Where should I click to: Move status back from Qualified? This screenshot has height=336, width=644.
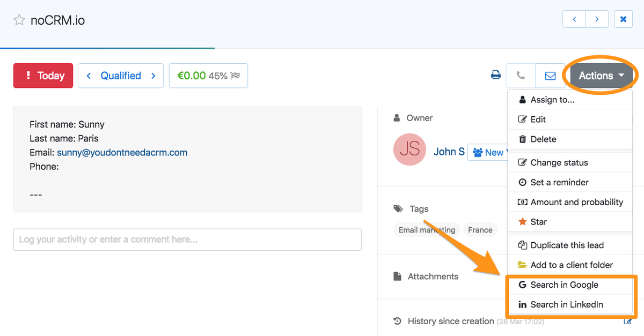[x=89, y=76]
